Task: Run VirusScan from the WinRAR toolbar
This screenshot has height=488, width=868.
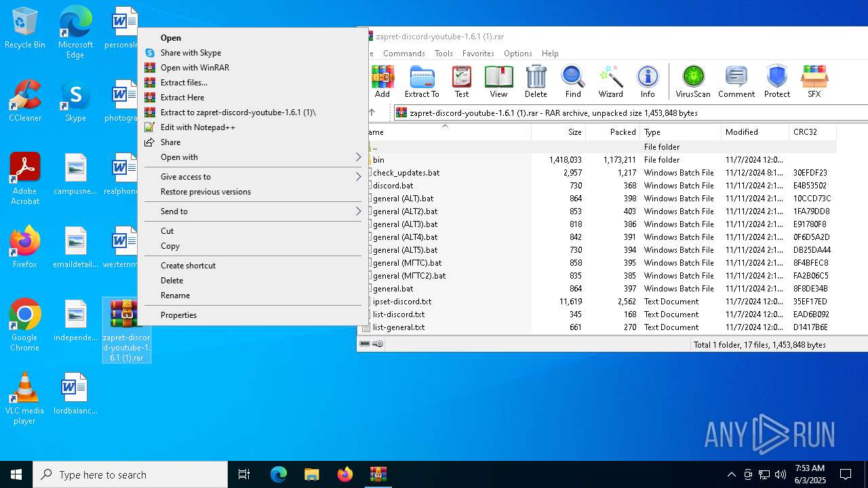Action: pos(693,81)
